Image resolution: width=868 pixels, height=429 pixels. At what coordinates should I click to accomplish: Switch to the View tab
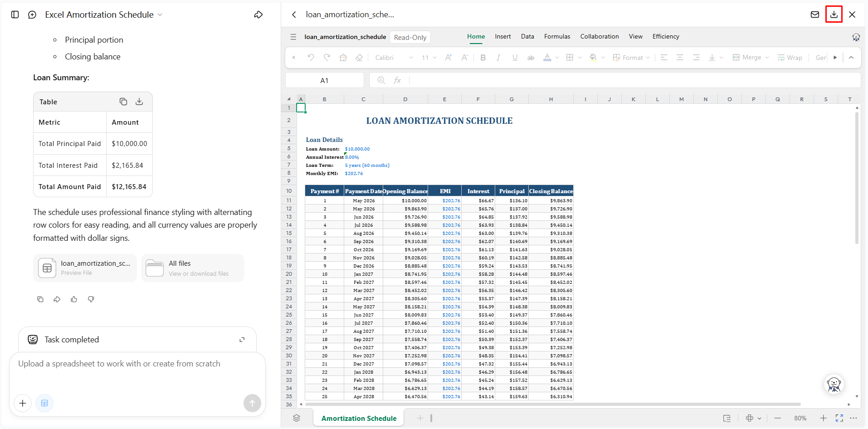[635, 36]
